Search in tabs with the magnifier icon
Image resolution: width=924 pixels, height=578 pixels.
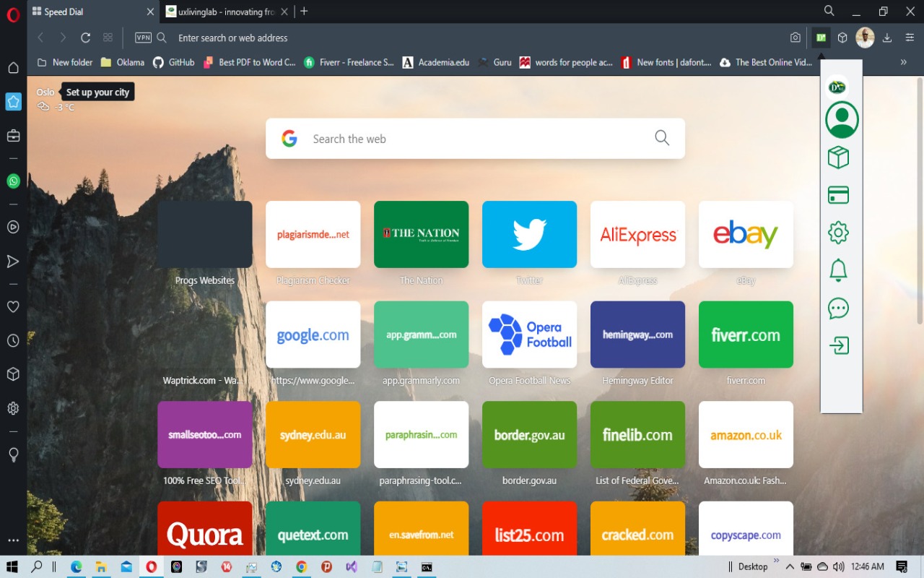(829, 11)
